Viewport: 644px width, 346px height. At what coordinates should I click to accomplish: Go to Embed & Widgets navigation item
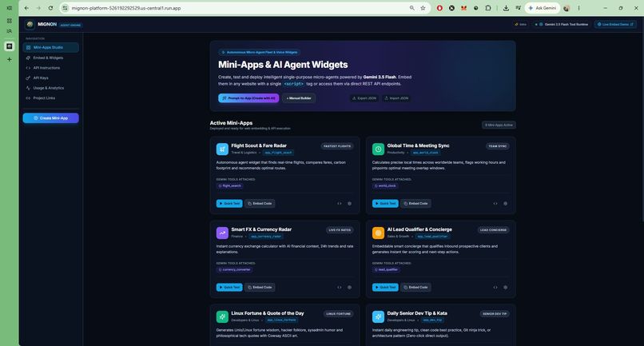click(x=51, y=58)
